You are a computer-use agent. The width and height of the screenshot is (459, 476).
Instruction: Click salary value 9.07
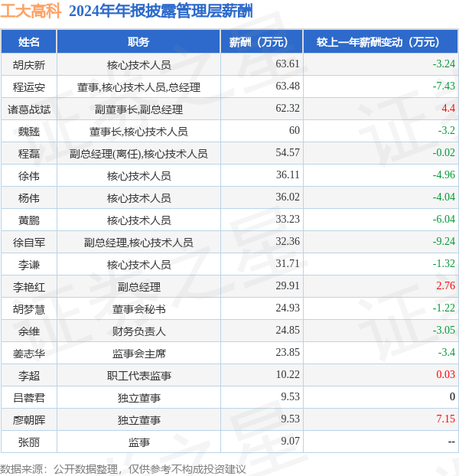point(290,441)
